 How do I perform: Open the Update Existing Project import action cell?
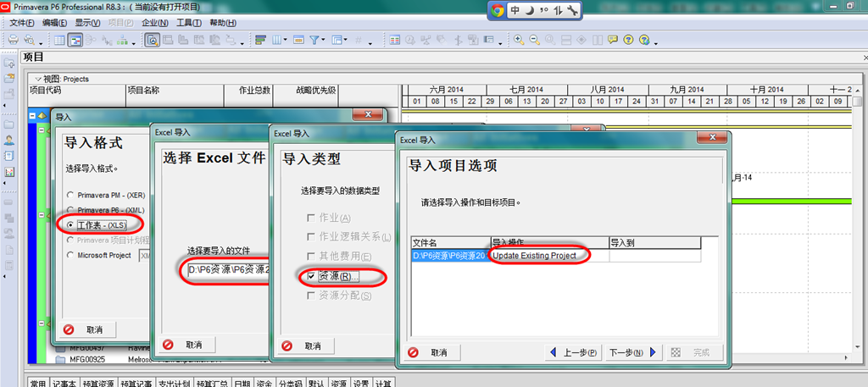click(549, 256)
